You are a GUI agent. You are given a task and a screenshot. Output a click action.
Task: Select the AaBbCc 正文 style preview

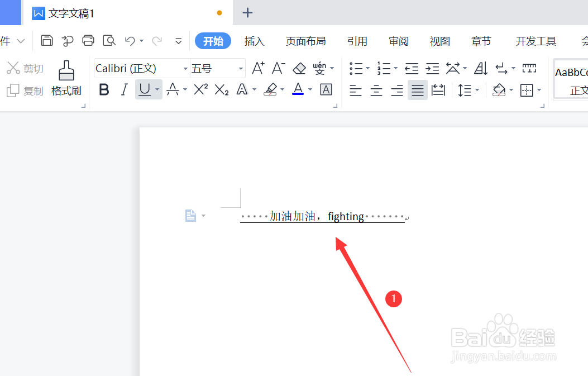pyautogui.click(x=571, y=80)
